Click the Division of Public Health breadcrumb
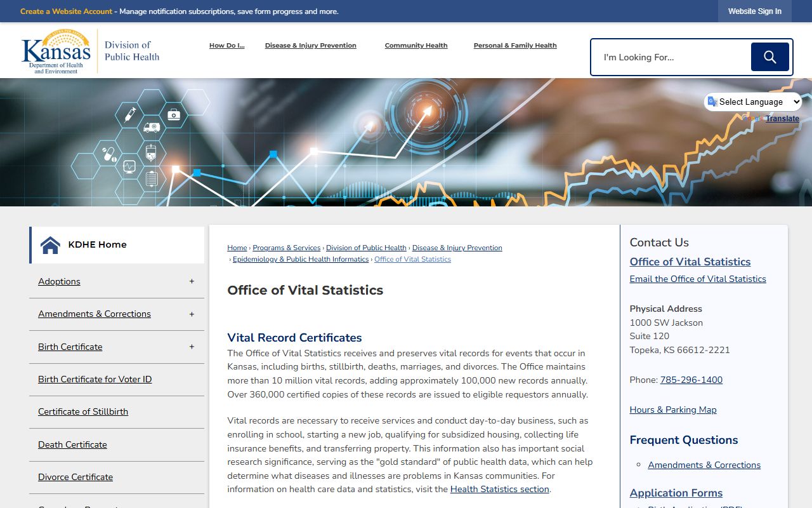 point(366,248)
